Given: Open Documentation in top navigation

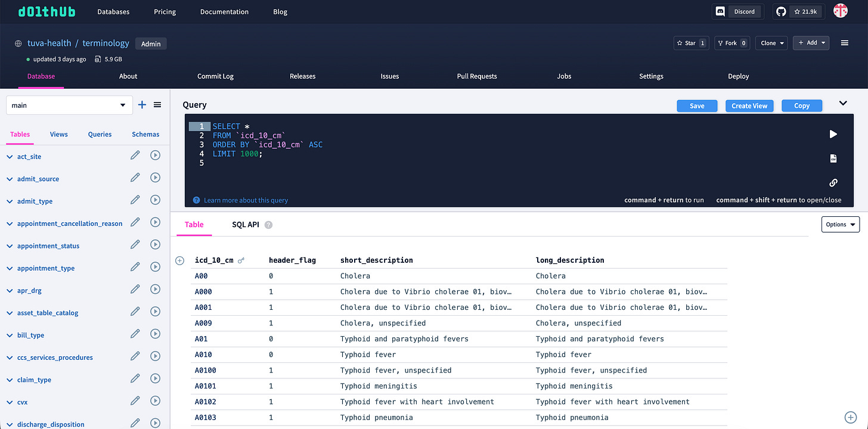Looking at the screenshot, I should click(224, 11).
